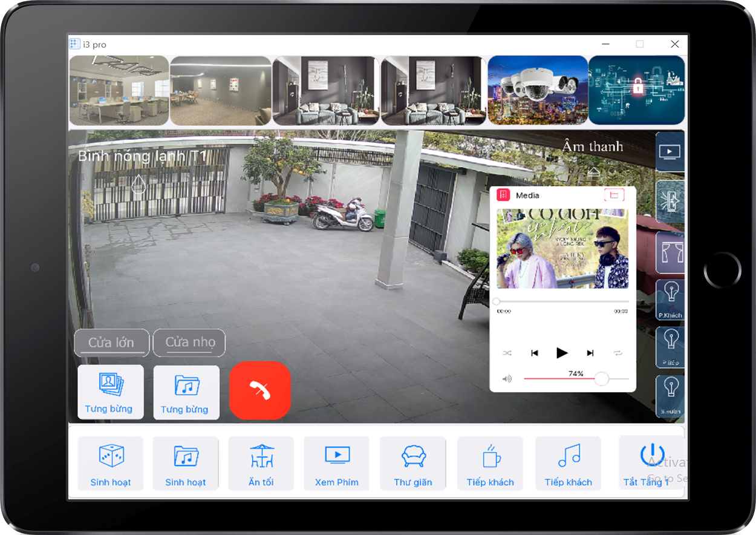Open the Tiếp khách coffee cup scene
Image resolution: width=756 pixels, height=535 pixels.
490,463
